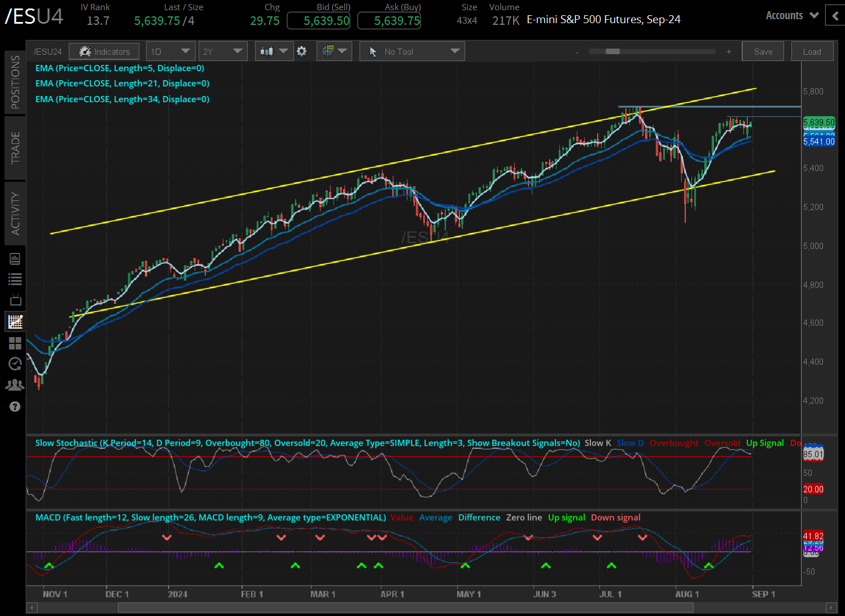Open the 1D timeframe dropdown
This screenshot has height=616, width=845.
[x=170, y=51]
